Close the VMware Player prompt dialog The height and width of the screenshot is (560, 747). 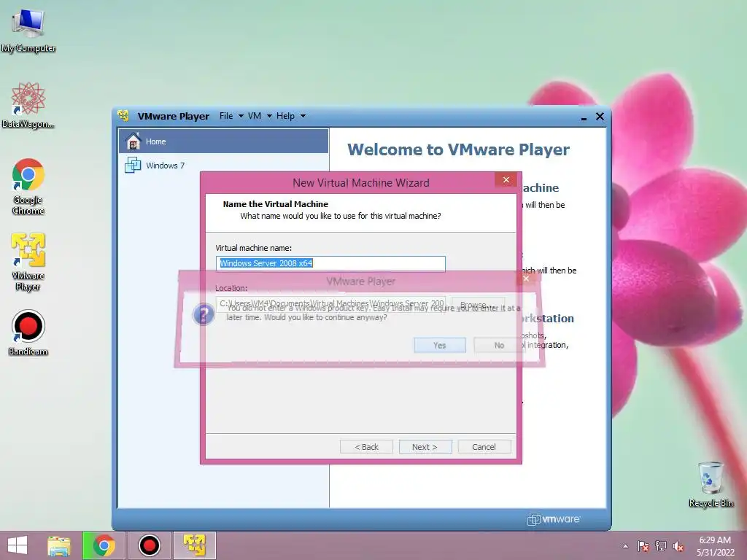526,279
